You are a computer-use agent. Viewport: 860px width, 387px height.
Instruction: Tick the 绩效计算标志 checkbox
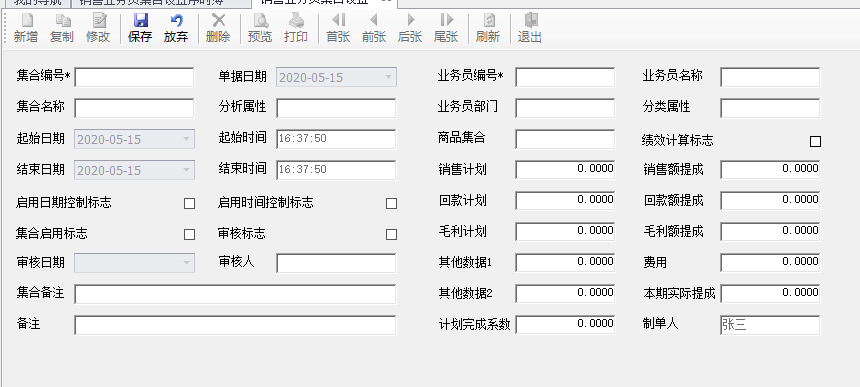tap(816, 141)
